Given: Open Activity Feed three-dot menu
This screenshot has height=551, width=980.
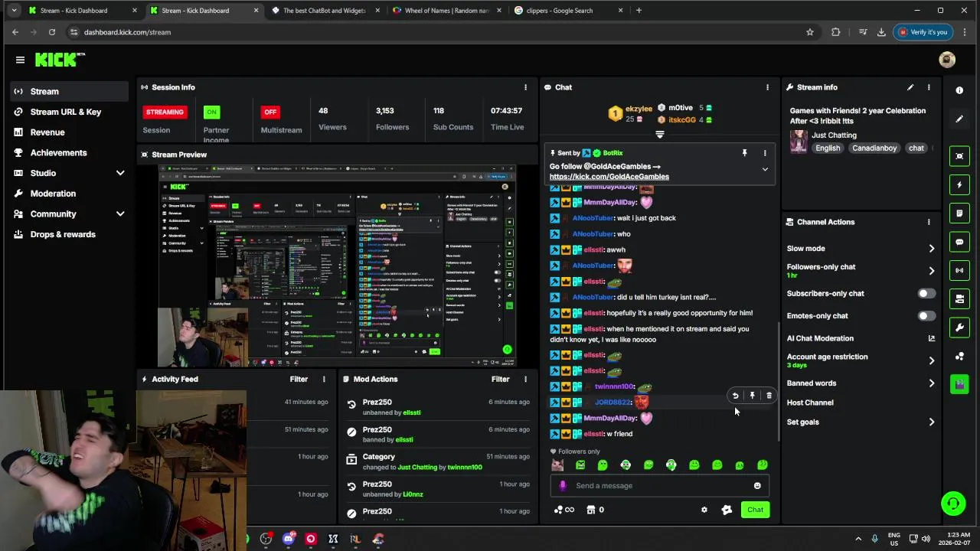Looking at the screenshot, I should pos(324,379).
